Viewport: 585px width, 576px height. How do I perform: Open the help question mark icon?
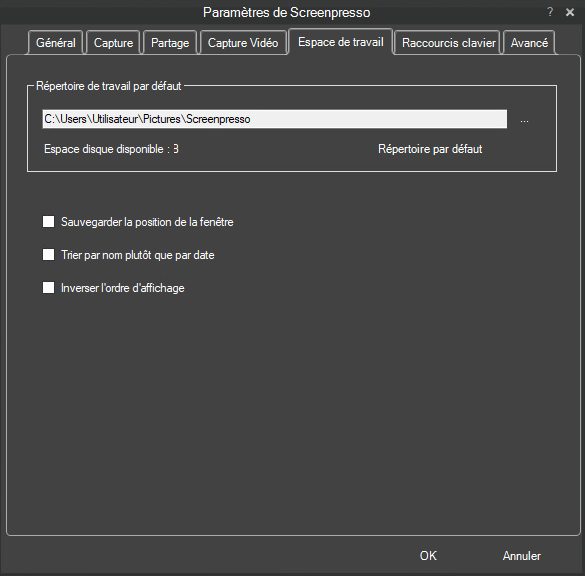(x=550, y=12)
